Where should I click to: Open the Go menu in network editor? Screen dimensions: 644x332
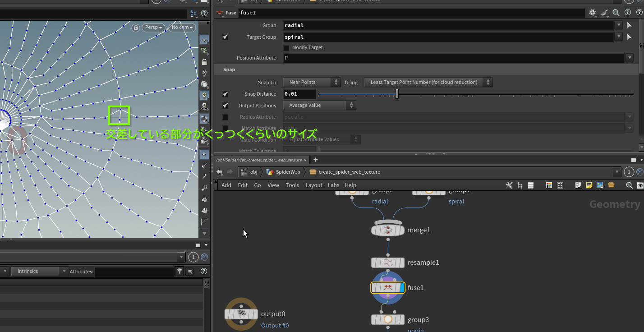click(258, 185)
